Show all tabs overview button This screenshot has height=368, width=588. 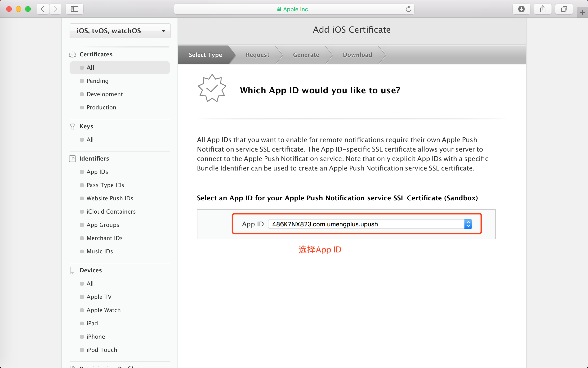click(x=564, y=9)
